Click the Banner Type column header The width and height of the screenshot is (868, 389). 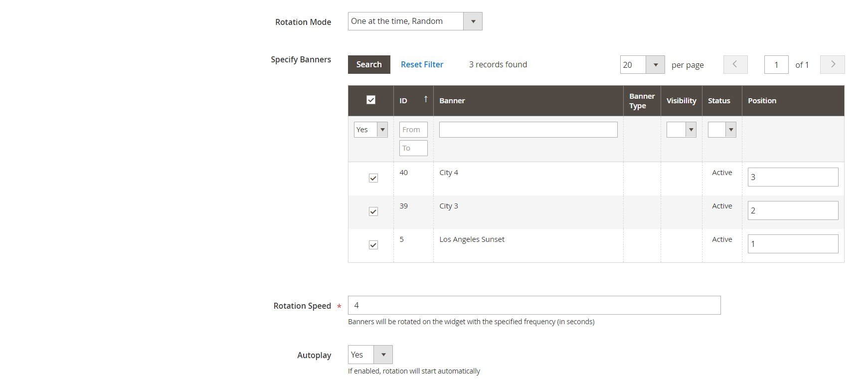pos(642,101)
